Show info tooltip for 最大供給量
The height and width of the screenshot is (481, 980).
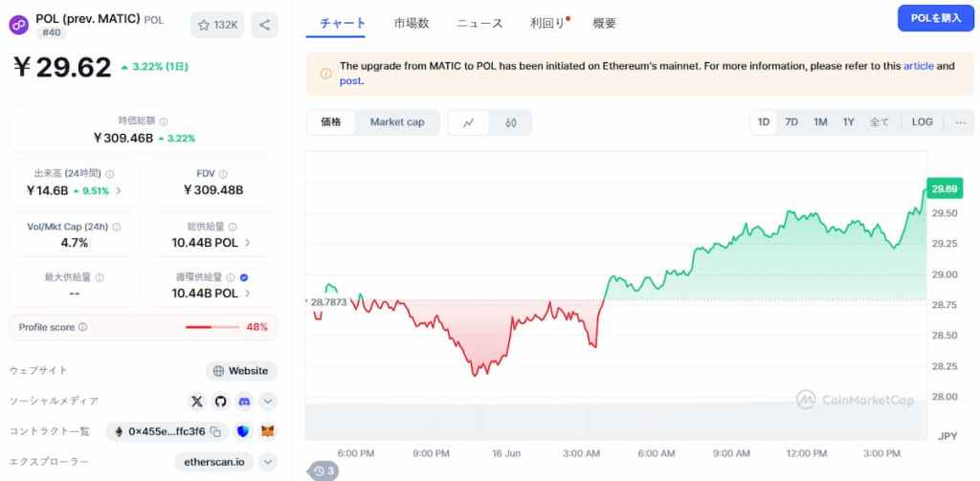100,277
